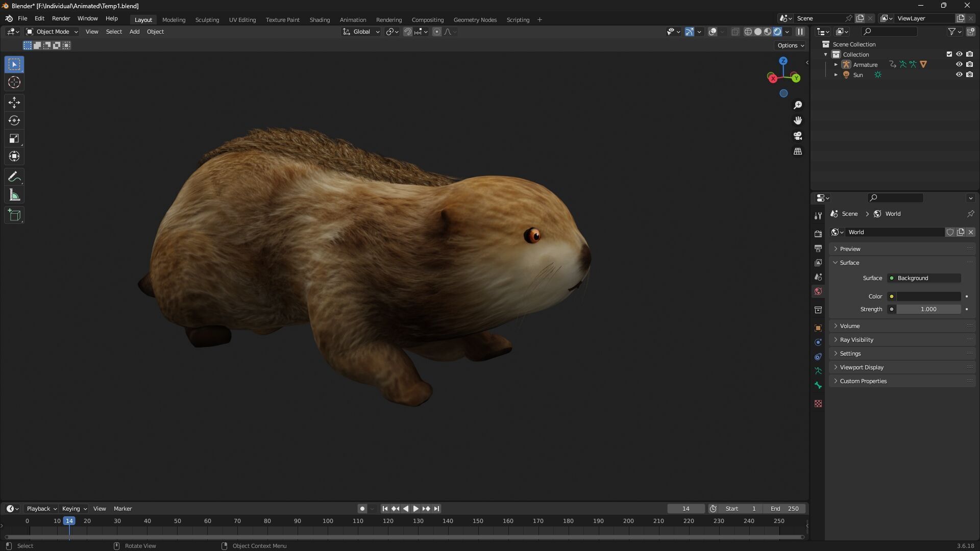Switch to wireframe viewport shading
980x551 pixels.
tap(748, 32)
